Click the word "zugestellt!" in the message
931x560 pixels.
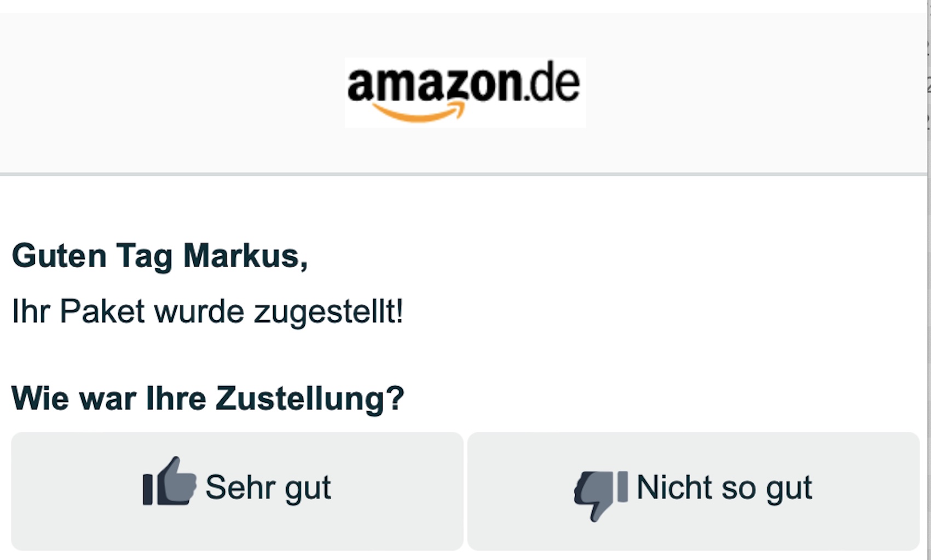328,311
